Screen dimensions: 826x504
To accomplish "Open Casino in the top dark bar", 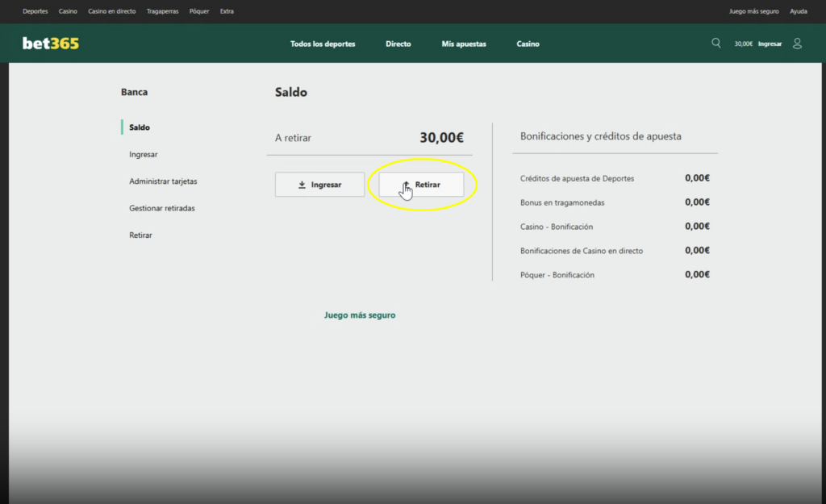I will pyautogui.click(x=68, y=11).
